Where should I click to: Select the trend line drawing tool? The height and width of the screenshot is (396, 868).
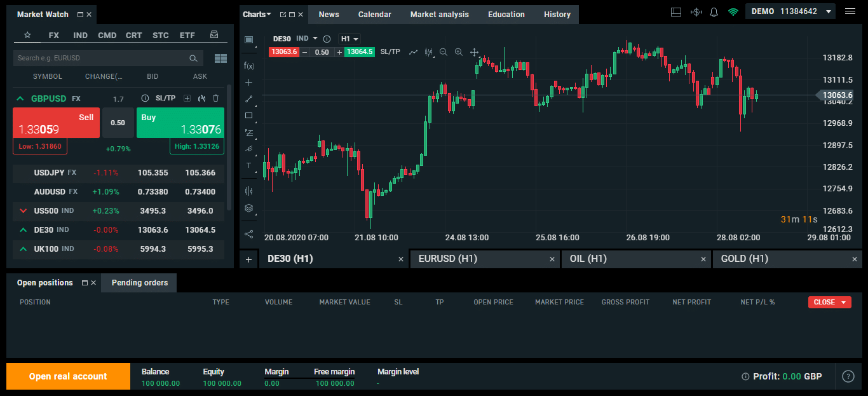coord(248,99)
